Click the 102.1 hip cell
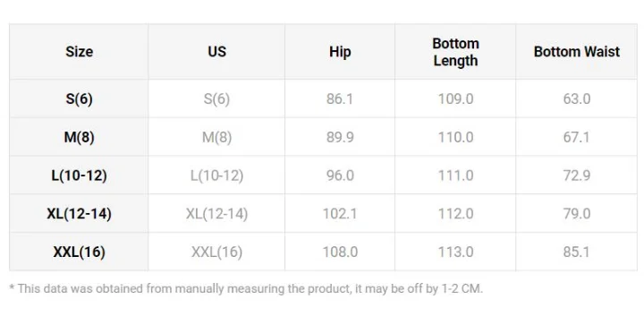Viewport: 644px width, 325px height. coord(340,213)
